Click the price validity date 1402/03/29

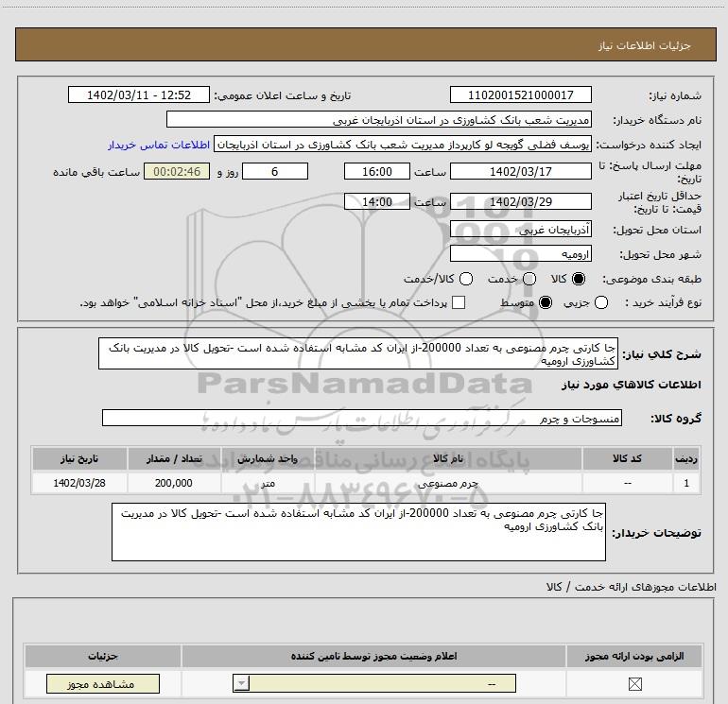[x=520, y=201]
